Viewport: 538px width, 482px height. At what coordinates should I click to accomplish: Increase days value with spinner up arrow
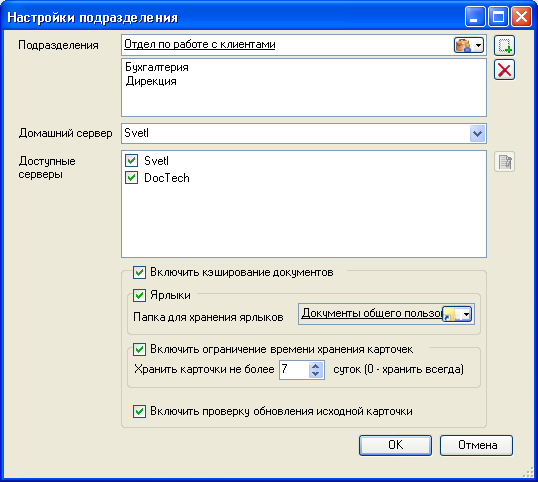pyautogui.click(x=316, y=366)
